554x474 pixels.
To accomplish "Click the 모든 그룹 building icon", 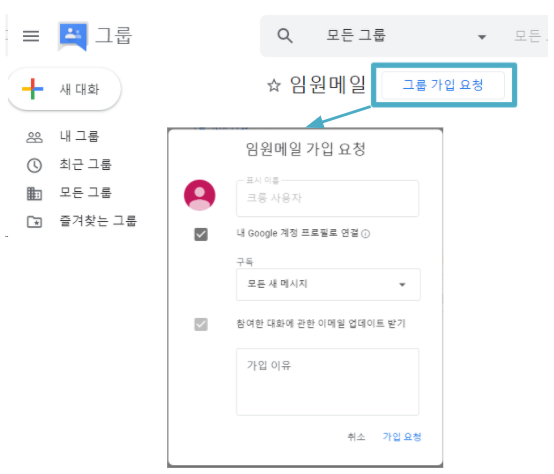I will [x=35, y=194].
